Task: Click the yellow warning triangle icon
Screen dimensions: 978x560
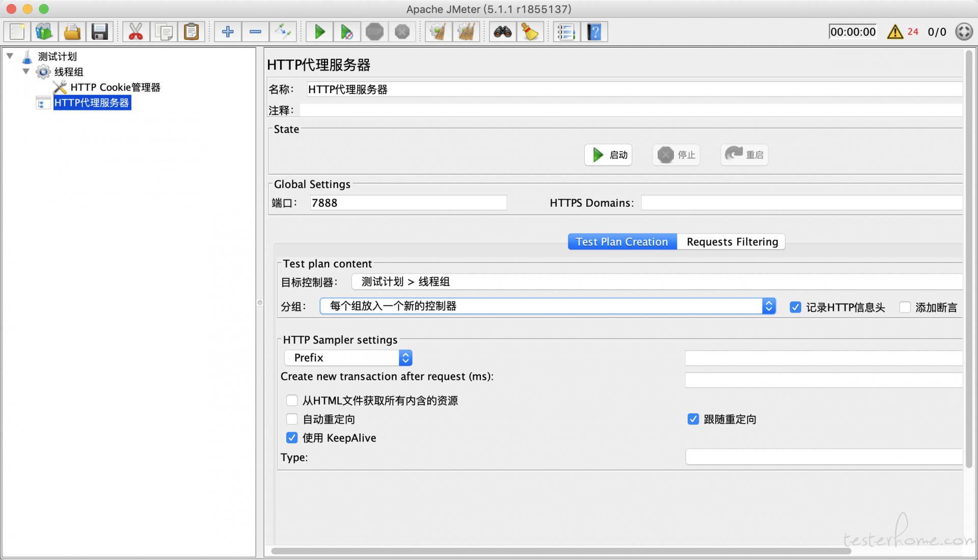Action: [x=895, y=32]
